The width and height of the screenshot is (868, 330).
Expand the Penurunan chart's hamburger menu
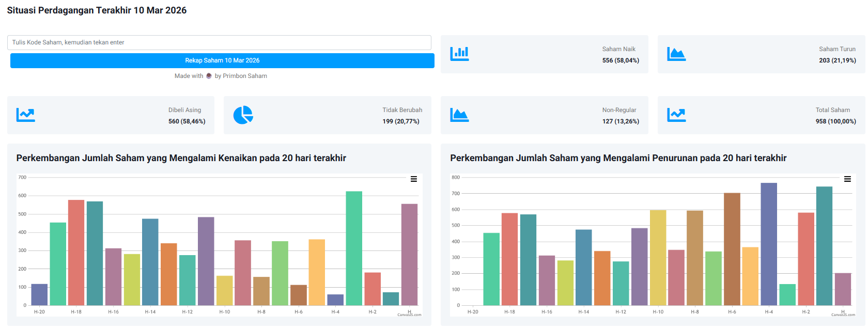coord(847,179)
